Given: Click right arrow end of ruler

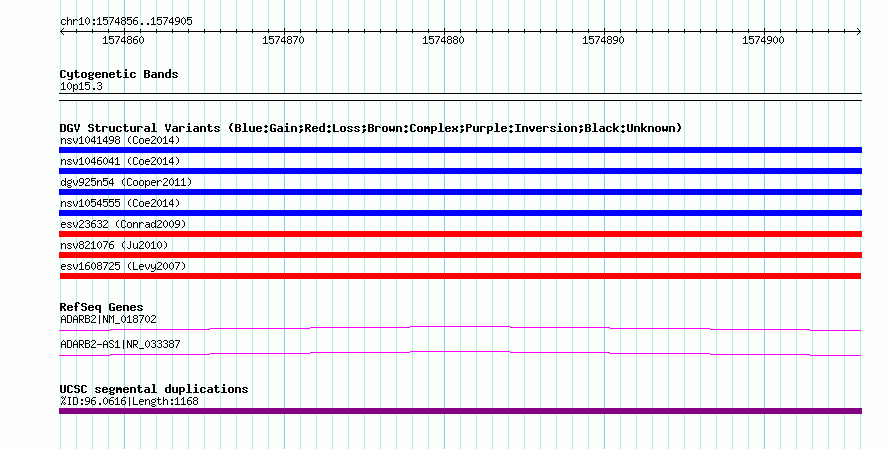Looking at the screenshot, I should [859, 32].
